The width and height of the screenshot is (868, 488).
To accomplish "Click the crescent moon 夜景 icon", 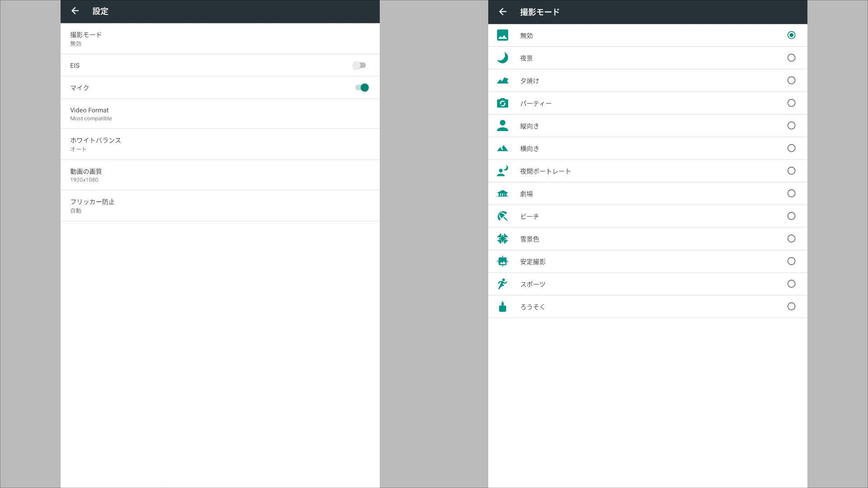I will [502, 58].
